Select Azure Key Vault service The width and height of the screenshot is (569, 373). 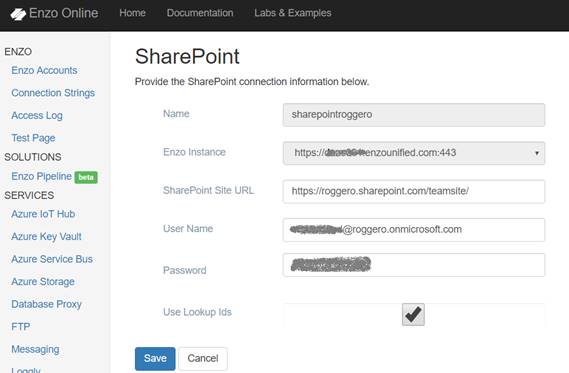tap(46, 237)
